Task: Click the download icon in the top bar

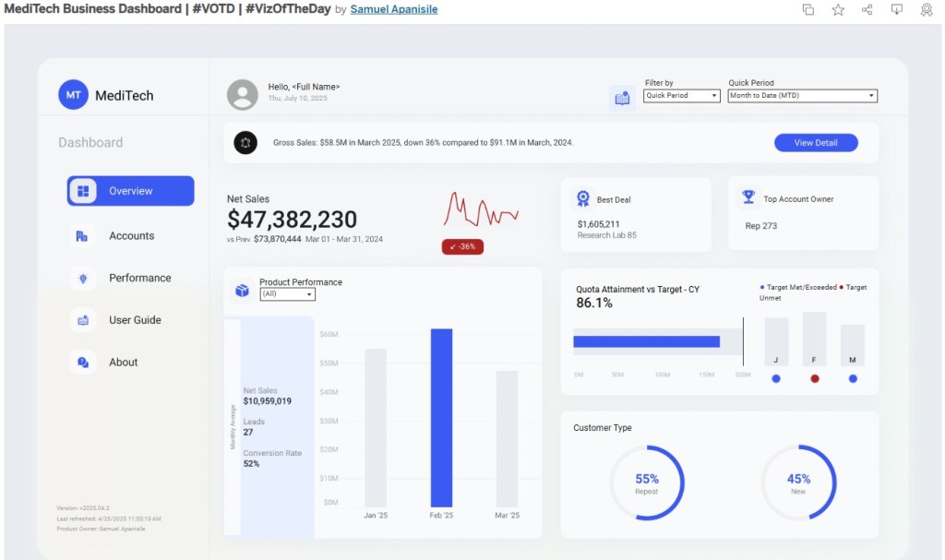Action: (897, 9)
